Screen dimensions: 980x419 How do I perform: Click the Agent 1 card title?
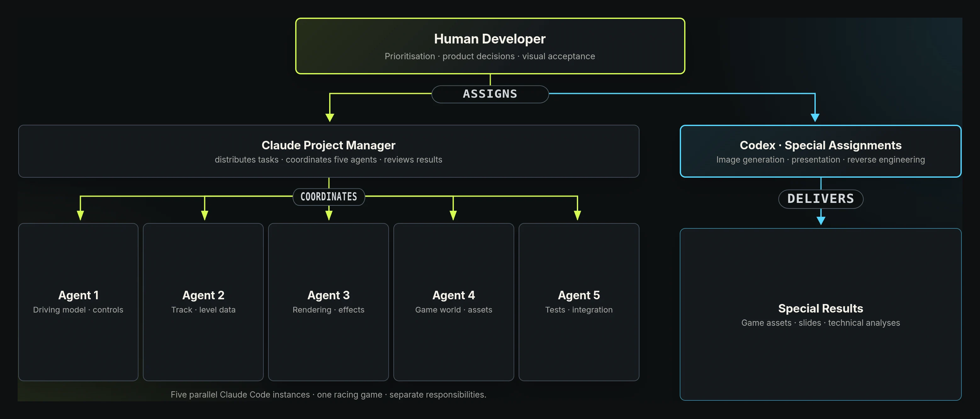(x=78, y=295)
